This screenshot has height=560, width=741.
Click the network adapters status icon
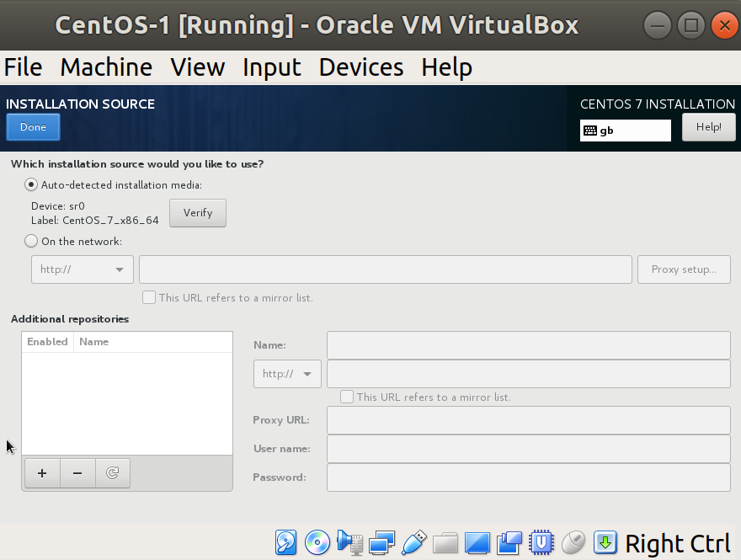point(381,542)
